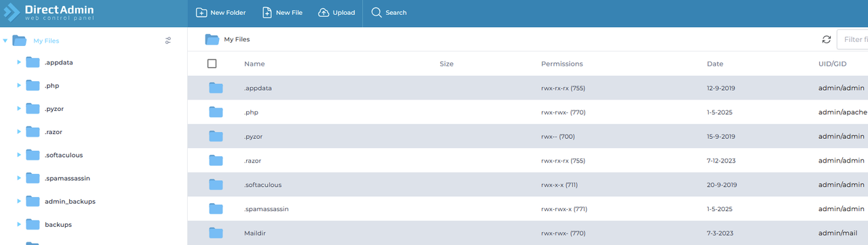Click date 20-9-2019 of .softaculous
The height and width of the screenshot is (245, 868).
point(722,185)
